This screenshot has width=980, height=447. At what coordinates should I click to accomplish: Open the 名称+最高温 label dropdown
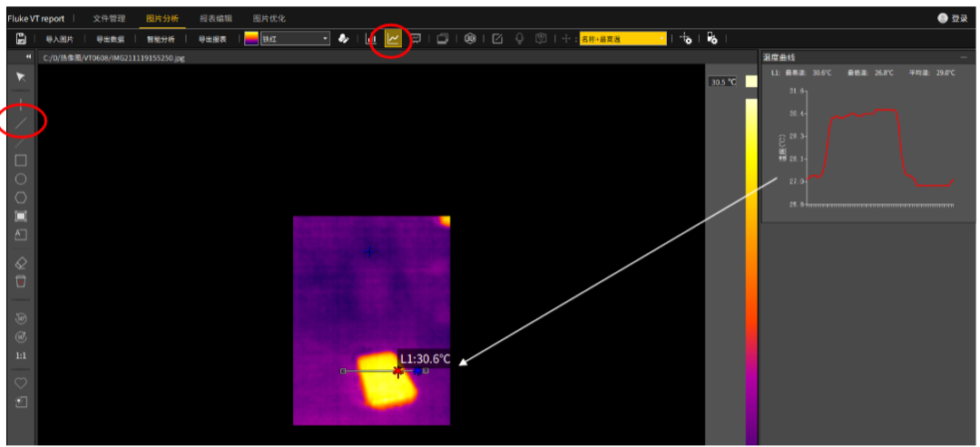(x=622, y=39)
